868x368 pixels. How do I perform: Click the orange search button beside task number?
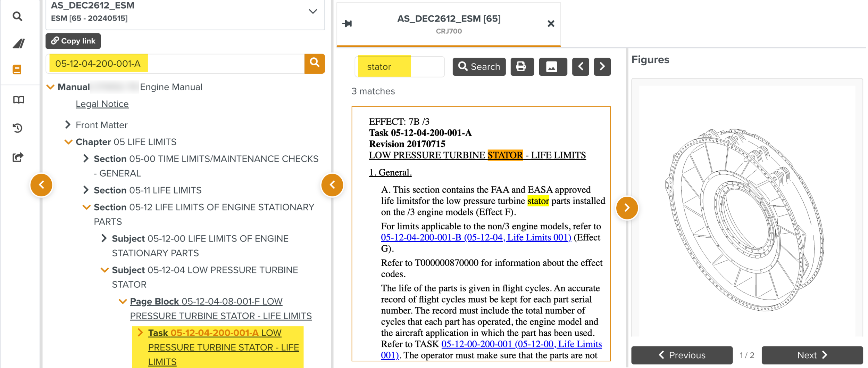(x=314, y=63)
